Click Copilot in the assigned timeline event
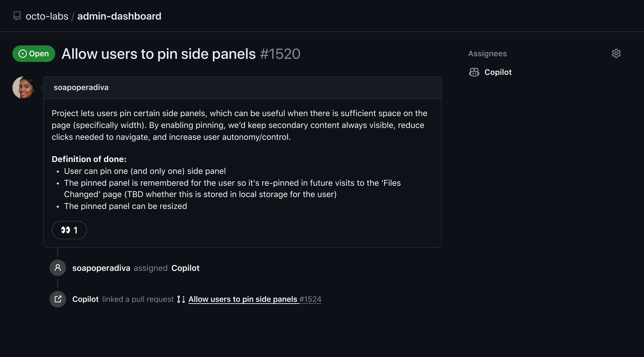644x357 pixels. (x=185, y=268)
